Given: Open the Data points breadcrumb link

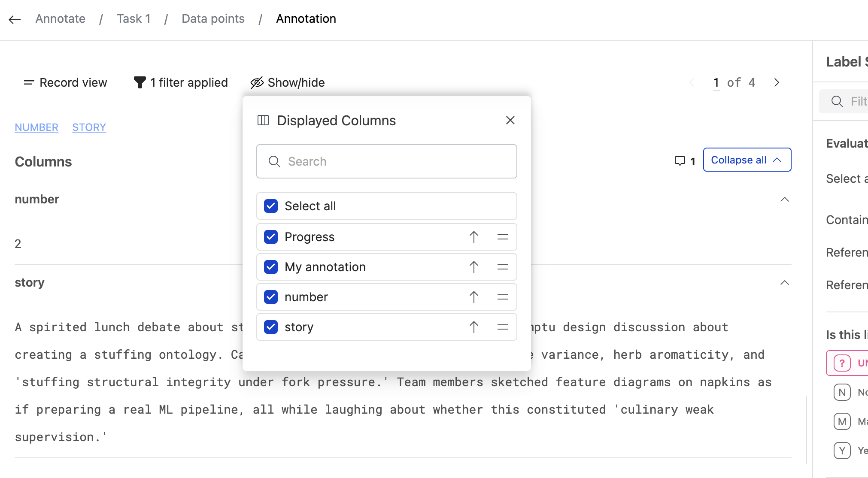Looking at the screenshot, I should (213, 18).
